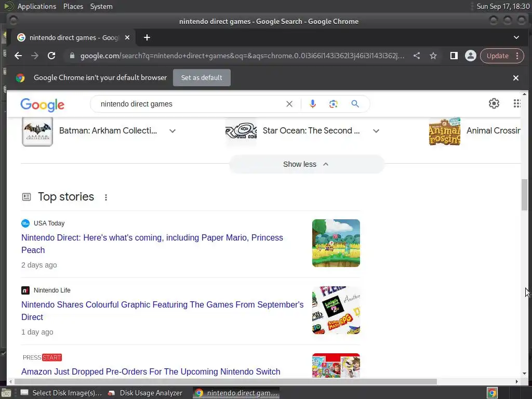Click Star Ocean: The Second title text
The image size is (532, 399).
[x=311, y=130]
